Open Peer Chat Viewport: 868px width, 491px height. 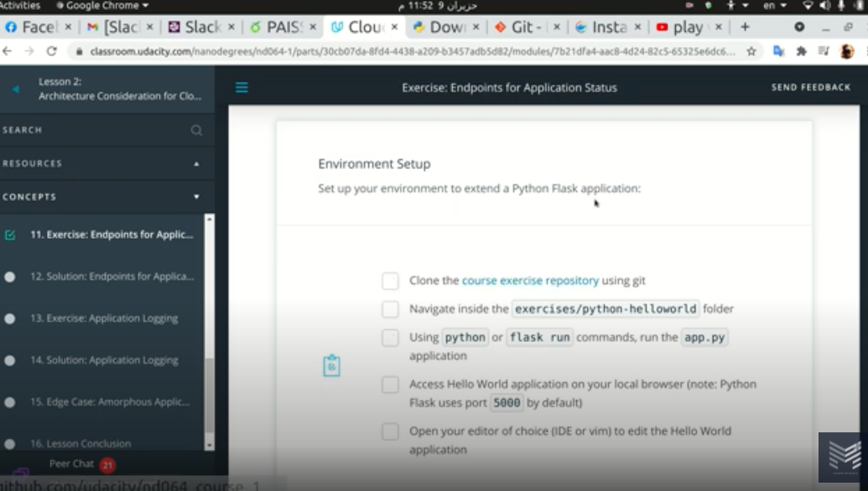[x=71, y=464]
